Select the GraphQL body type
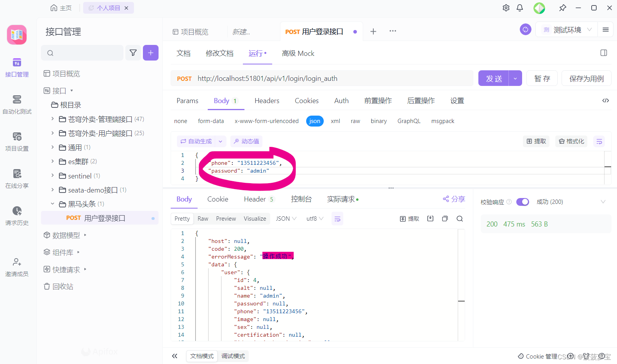Image resolution: width=617 pixels, height=364 pixels. [409, 121]
